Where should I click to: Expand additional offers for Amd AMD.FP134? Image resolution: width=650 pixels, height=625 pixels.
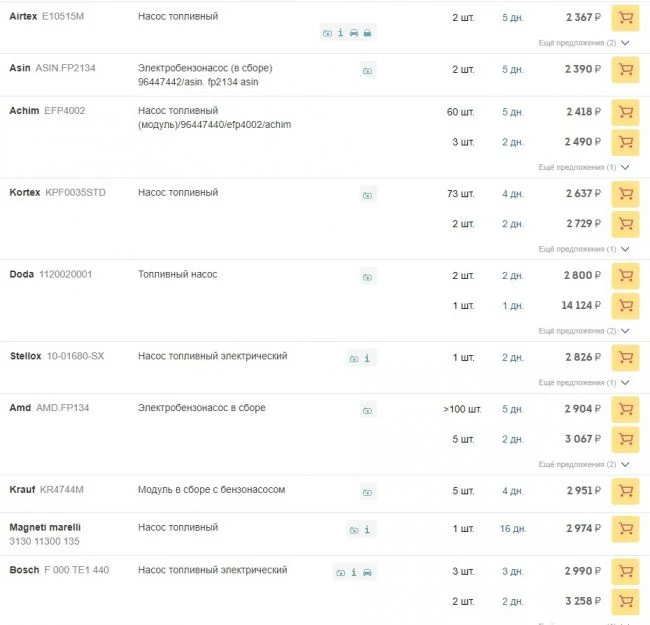pos(584,464)
